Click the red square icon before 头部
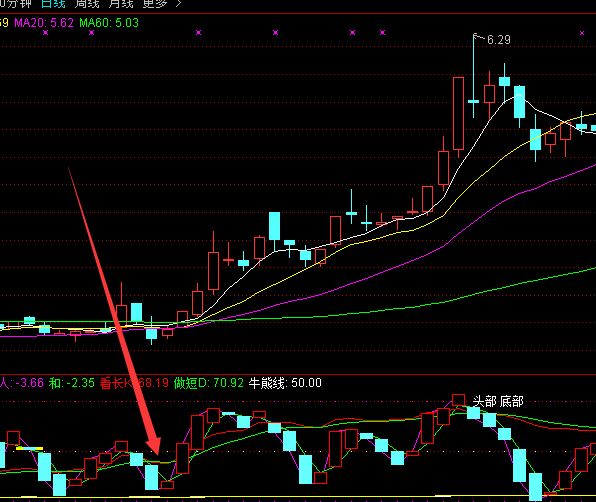This screenshot has width=596, height=502. tap(458, 400)
